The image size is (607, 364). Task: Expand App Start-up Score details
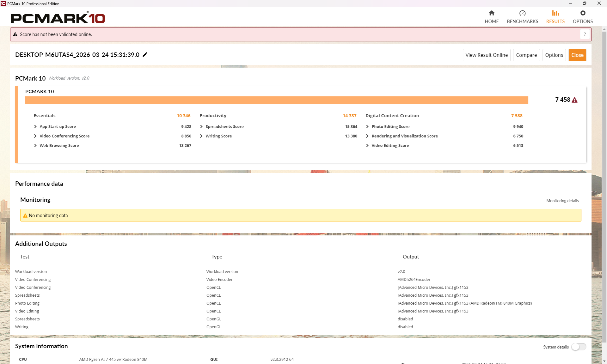click(x=35, y=127)
